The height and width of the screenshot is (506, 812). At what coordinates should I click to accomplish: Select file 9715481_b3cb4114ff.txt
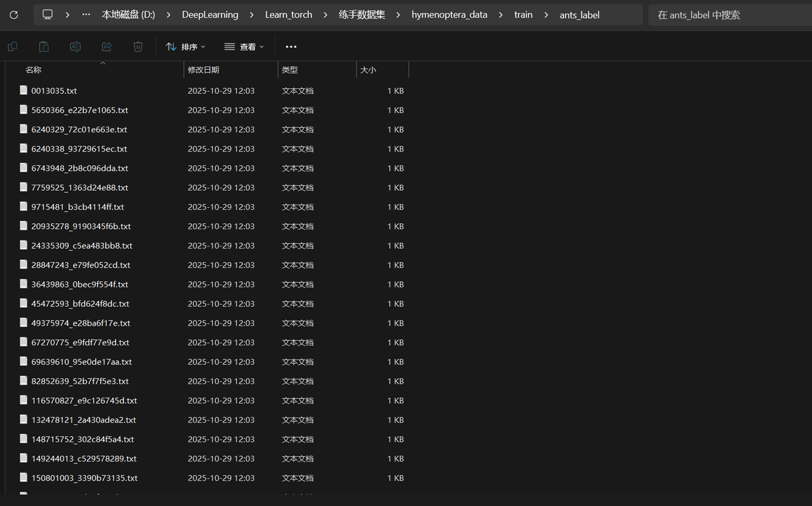coord(77,207)
